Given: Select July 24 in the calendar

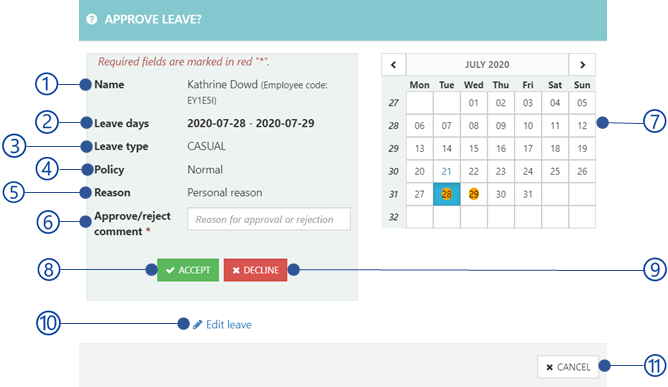Looking at the screenshot, I should pyautogui.click(x=528, y=171).
